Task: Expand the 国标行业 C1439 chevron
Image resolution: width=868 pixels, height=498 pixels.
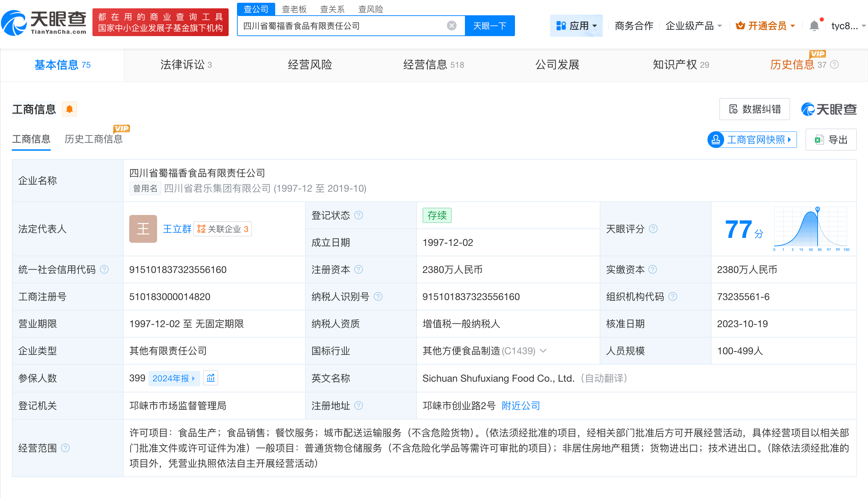Action: 543,351
